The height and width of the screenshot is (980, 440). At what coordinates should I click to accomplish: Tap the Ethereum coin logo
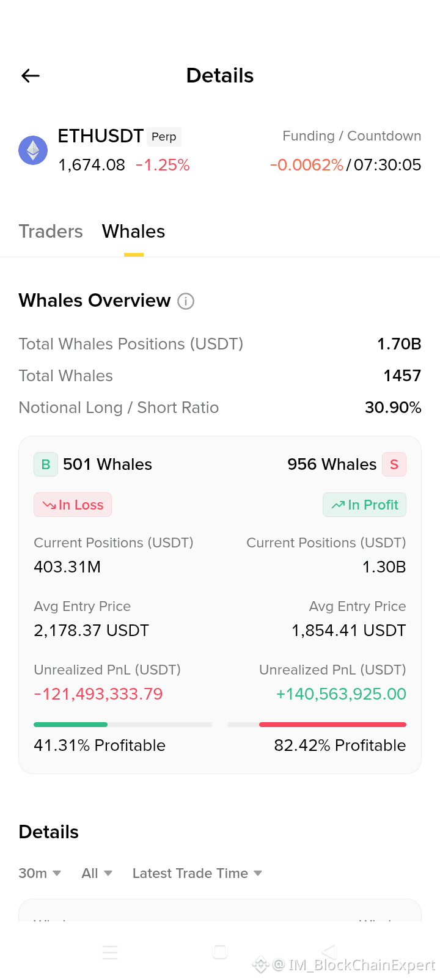coord(33,150)
